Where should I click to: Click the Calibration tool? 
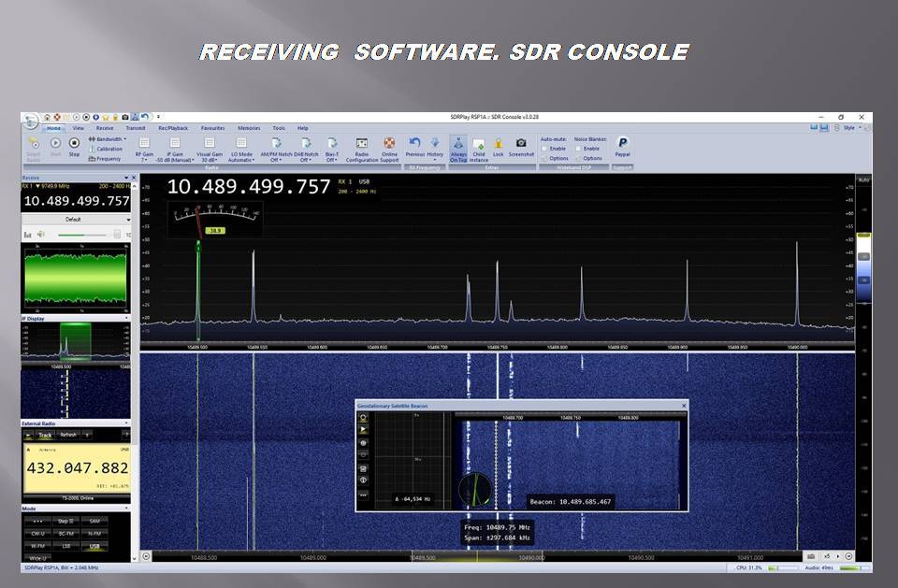[x=106, y=149]
